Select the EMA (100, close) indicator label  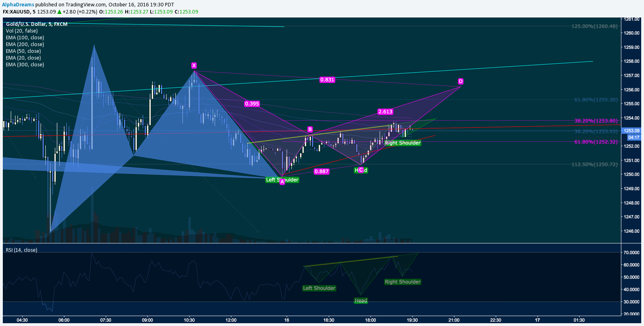(25, 38)
